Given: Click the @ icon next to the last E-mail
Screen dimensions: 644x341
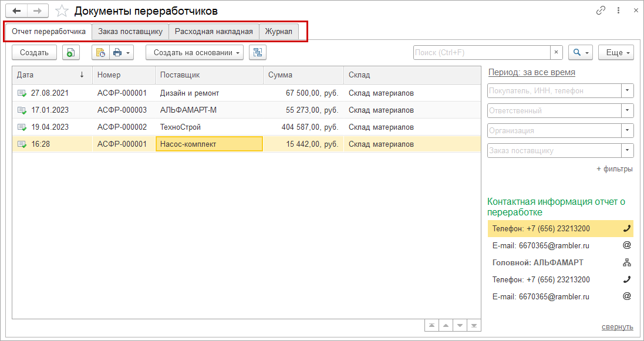Looking at the screenshot, I should tap(626, 296).
